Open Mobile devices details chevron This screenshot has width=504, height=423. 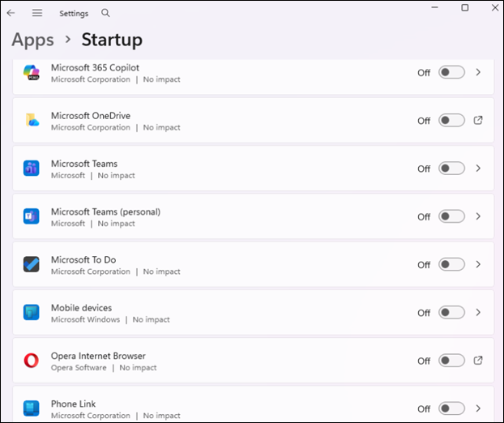point(478,313)
